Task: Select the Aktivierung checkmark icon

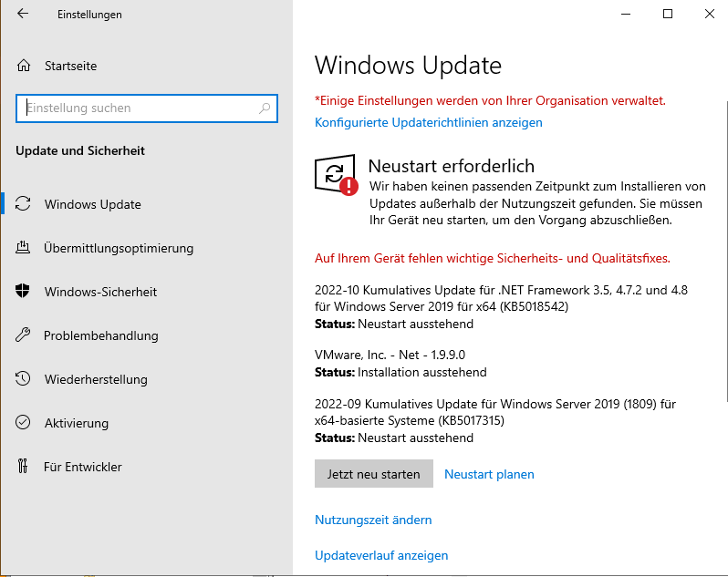Action: [23, 422]
